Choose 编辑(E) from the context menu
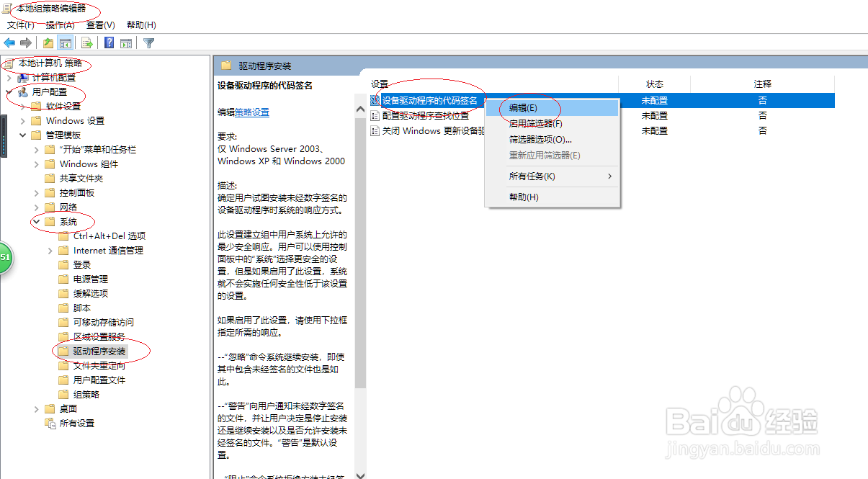The image size is (868, 479). click(552, 107)
